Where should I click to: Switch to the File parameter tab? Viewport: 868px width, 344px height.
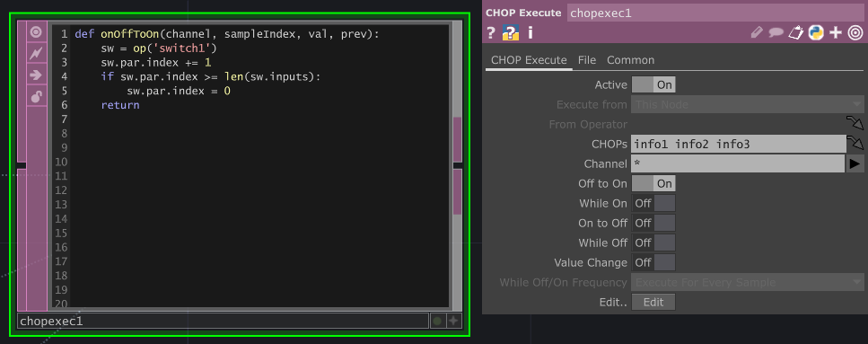point(587,60)
